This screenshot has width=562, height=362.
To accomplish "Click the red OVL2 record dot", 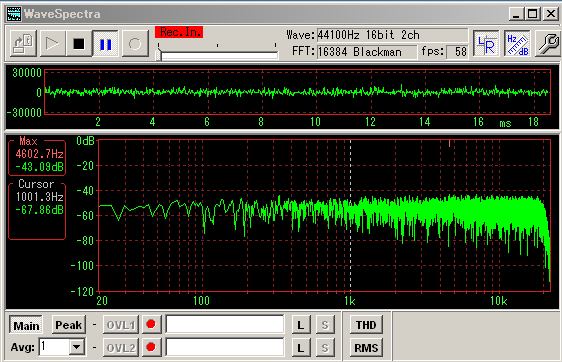I will [151, 347].
